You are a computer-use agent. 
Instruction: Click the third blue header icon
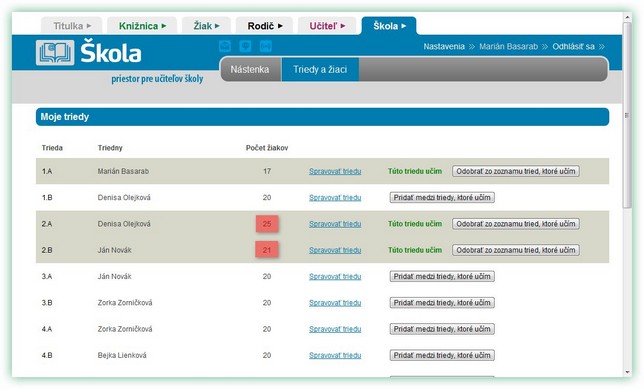tap(266, 46)
